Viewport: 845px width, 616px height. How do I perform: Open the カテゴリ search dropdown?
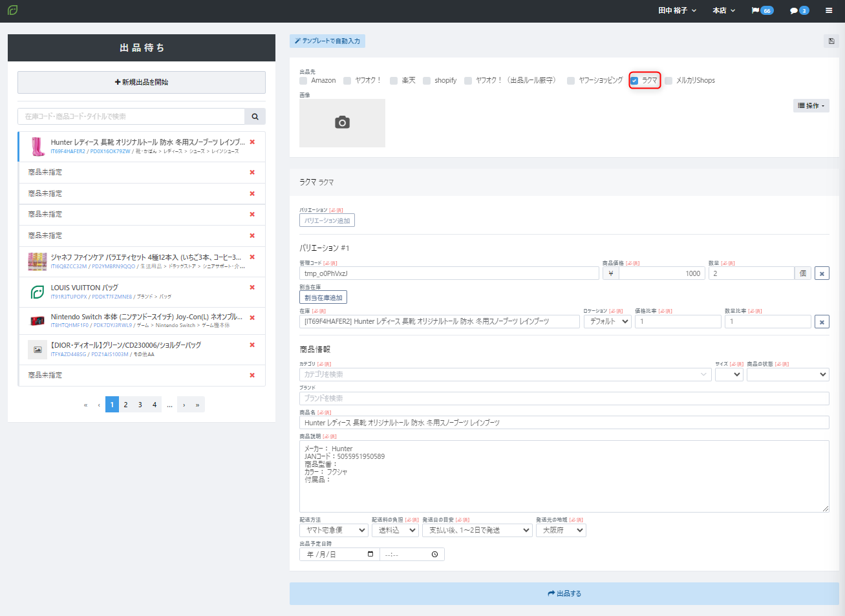(x=506, y=374)
